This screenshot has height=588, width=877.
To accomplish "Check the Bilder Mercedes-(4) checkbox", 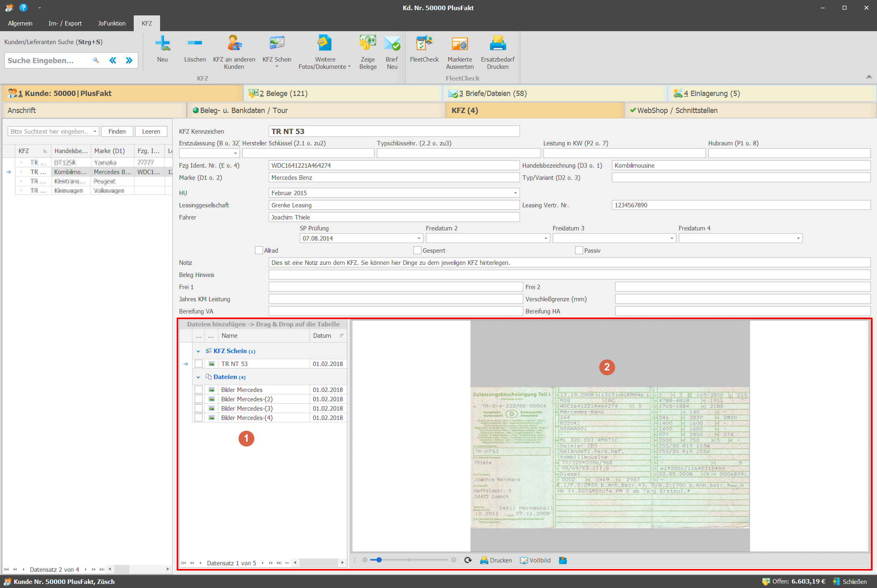I will click(x=199, y=418).
